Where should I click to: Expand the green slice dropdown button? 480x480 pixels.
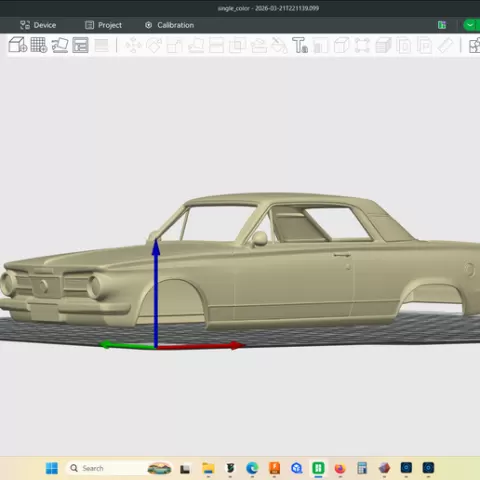(471, 25)
